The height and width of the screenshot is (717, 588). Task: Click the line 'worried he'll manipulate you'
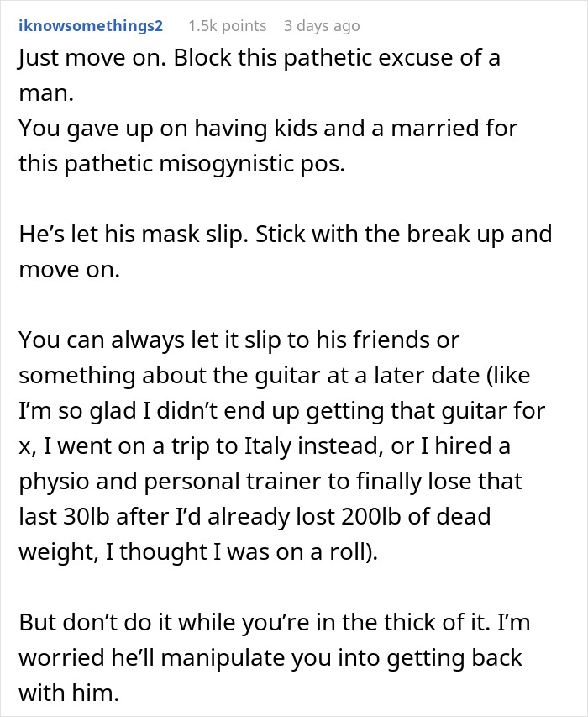coord(270,657)
